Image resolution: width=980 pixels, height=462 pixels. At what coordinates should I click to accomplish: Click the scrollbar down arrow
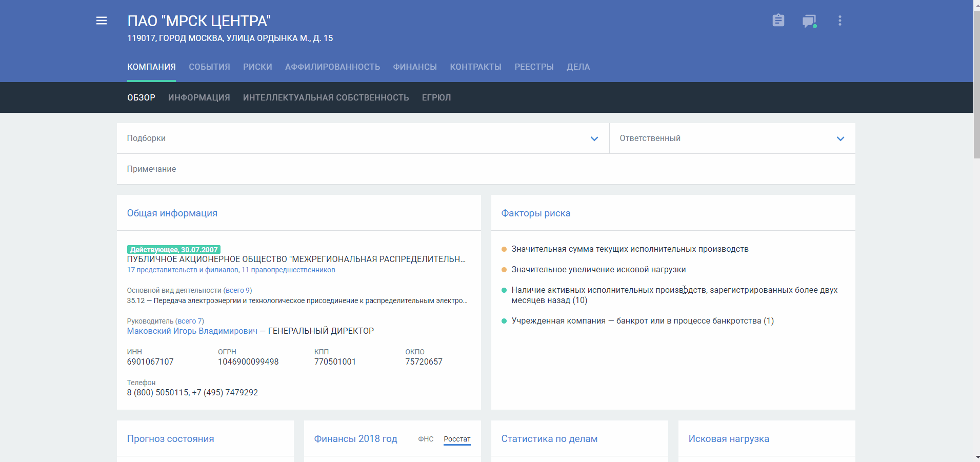[x=976, y=457]
